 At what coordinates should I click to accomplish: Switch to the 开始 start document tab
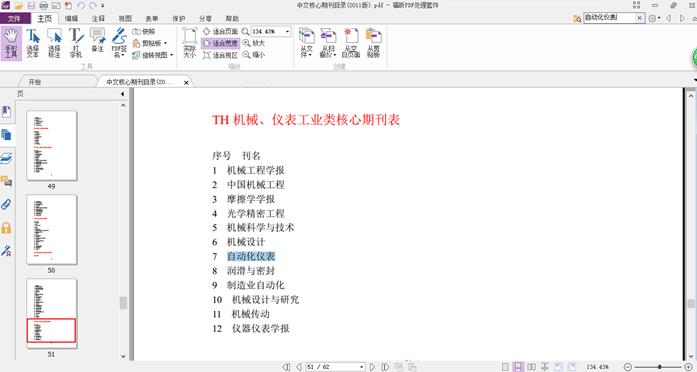tap(35, 82)
